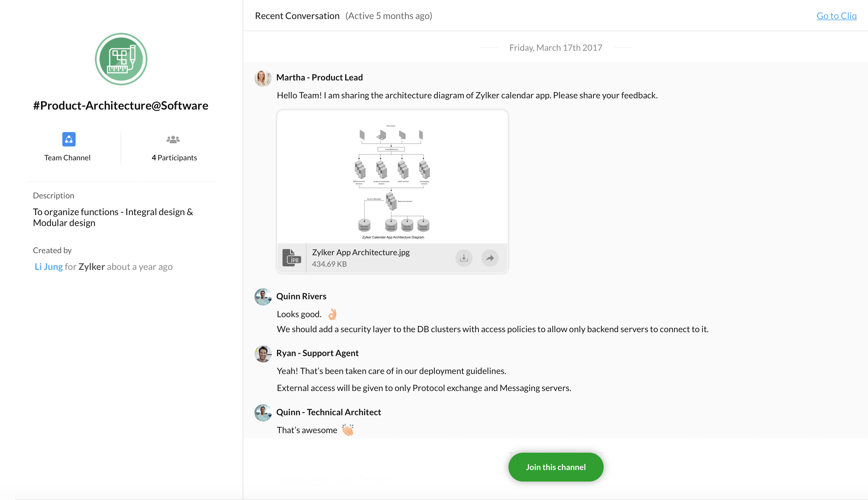Click Ryan's profile avatar

point(263,354)
